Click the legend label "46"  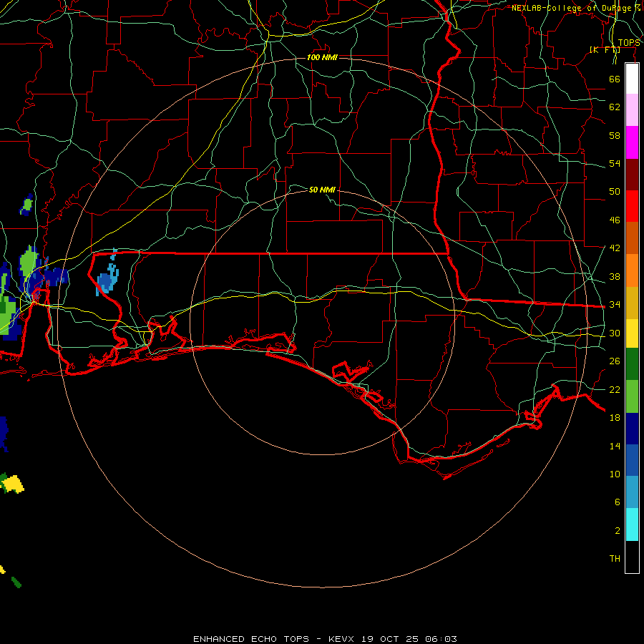click(615, 220)
